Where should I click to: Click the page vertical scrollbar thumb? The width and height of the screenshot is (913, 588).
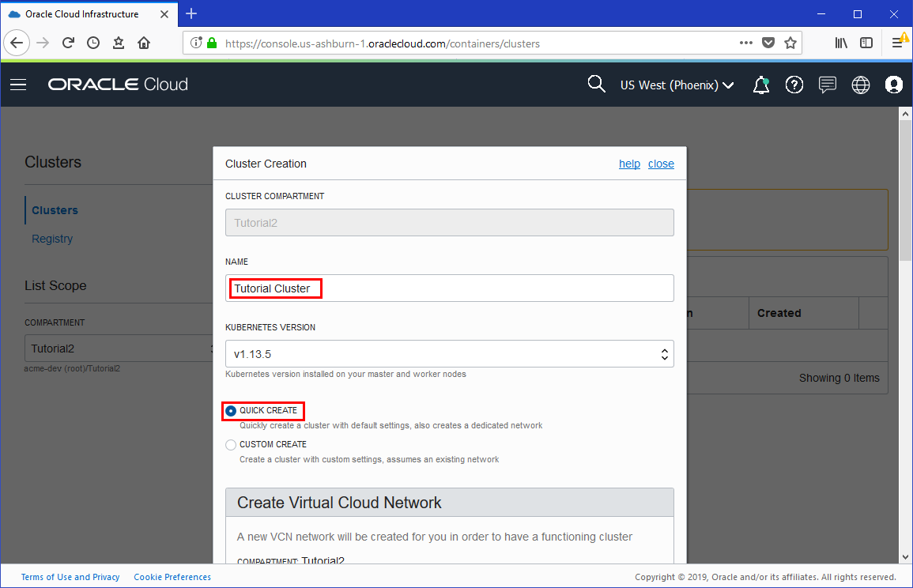tap(905, 191)
